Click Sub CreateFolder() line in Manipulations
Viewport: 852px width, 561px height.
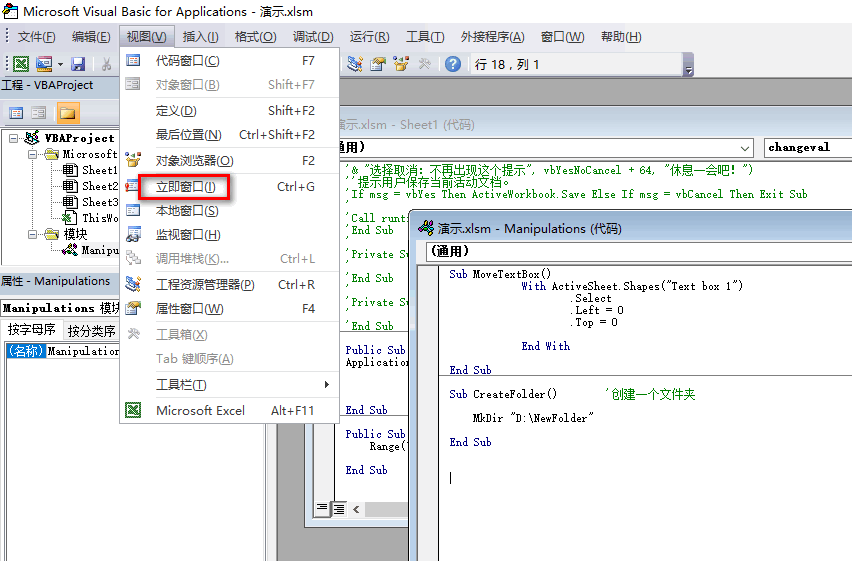(503, 394)
